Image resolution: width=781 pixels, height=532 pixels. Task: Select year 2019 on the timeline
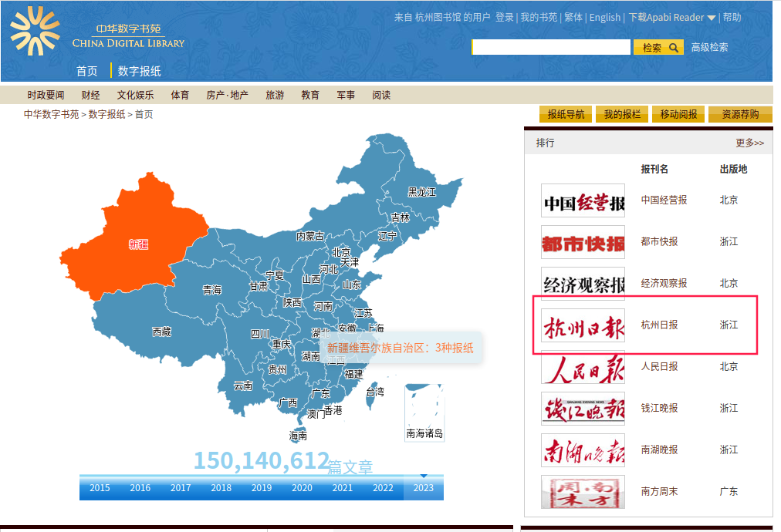262,488
